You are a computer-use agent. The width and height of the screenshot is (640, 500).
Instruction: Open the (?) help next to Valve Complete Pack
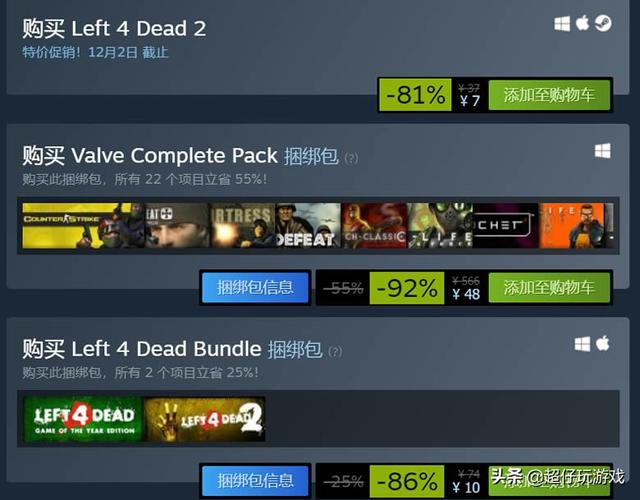tap(351, 158)
